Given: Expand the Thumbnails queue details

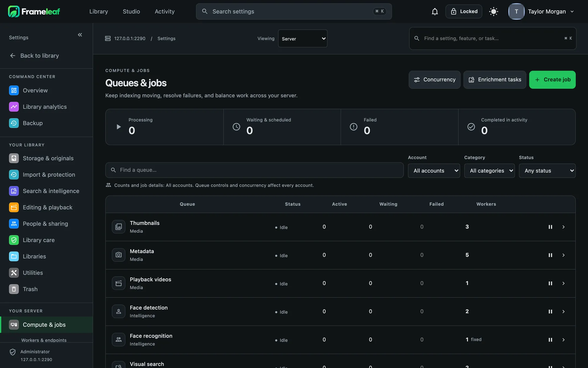Looking at the screenshot, I should [x=563, y=227].
